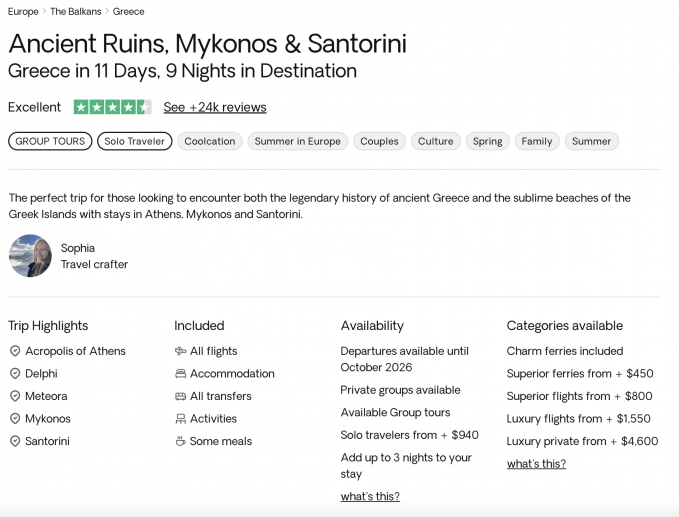This screenshot has height=517, width=679.
Task: Click the bed icon beside Accommodation
Action: pyautogui.click(x=180, y=374)
